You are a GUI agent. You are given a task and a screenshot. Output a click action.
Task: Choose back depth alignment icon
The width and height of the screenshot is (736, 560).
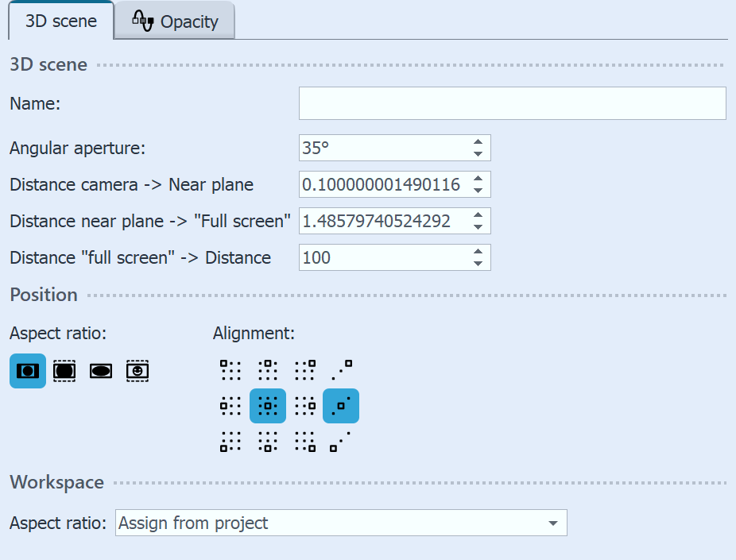tap(341, 369)
